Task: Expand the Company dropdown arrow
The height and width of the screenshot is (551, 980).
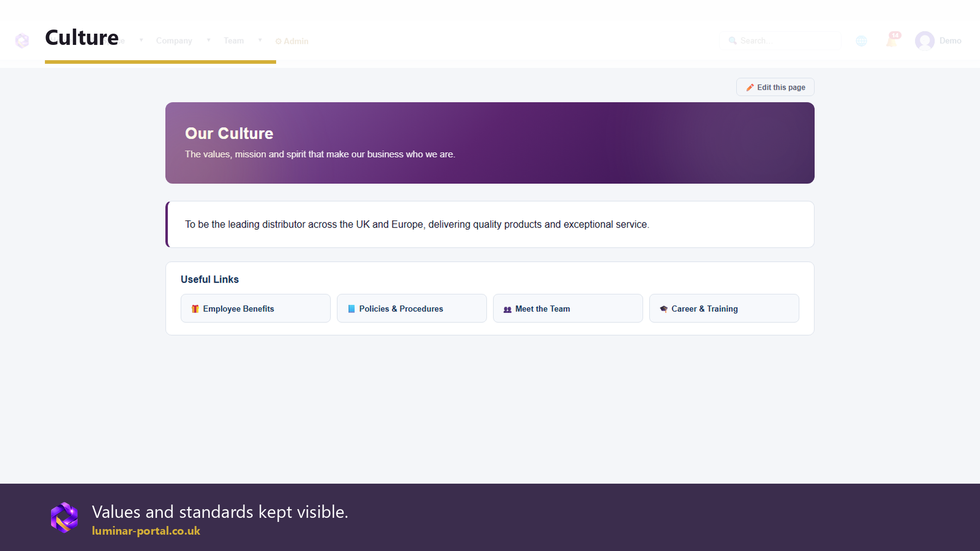Action: (x=208, y=40)
